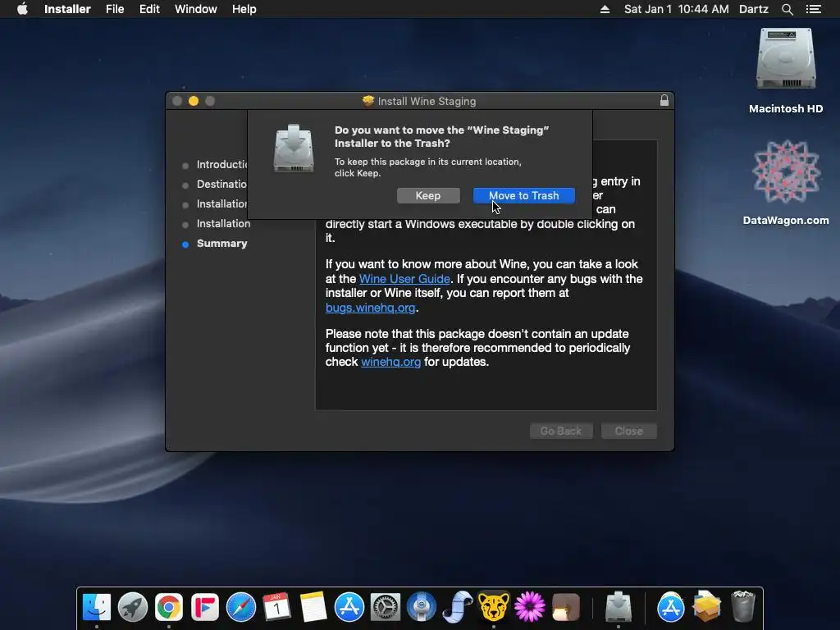Image resolution: width=840 pixels, height=630 pixels.
Task: Open Safari compass in the Dock
Action: click(241, 607)
